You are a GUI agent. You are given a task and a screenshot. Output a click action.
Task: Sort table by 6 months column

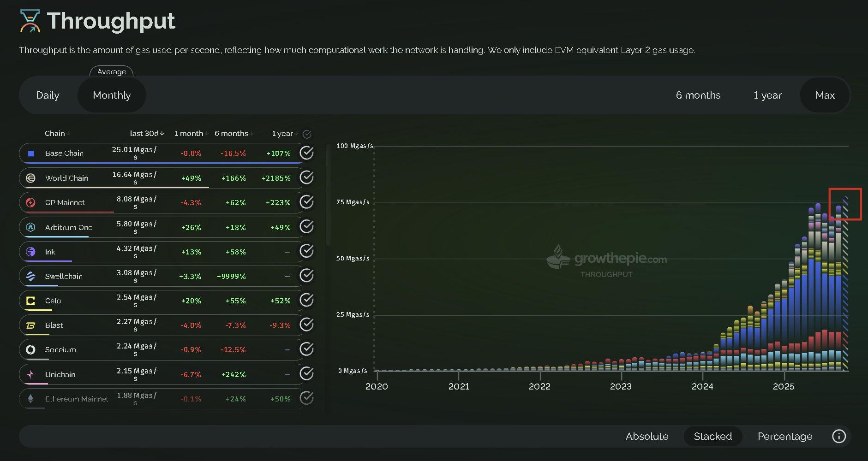234,133
